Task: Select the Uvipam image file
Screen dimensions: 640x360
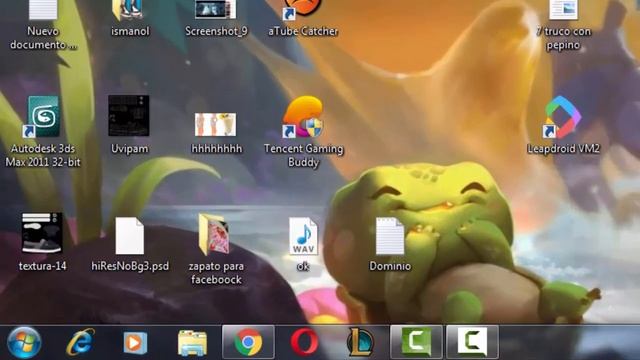Action: [x=129, y=116]
